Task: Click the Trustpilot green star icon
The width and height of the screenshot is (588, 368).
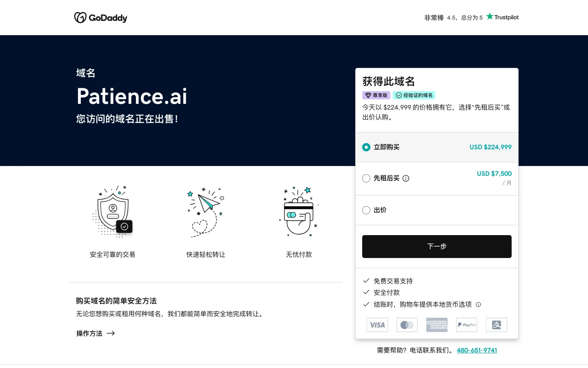Action: 490,16
